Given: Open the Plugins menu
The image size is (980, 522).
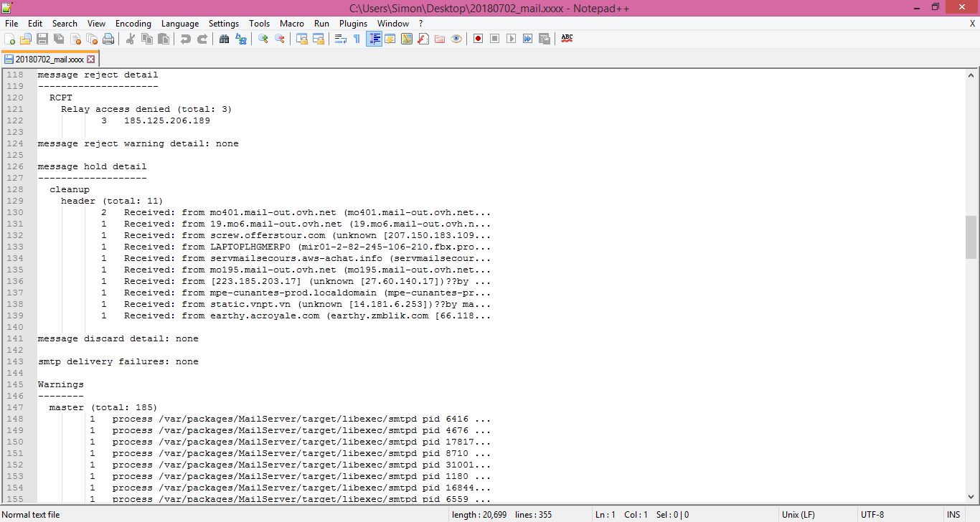Looking at the screenshot, I should tap(353, 24).
